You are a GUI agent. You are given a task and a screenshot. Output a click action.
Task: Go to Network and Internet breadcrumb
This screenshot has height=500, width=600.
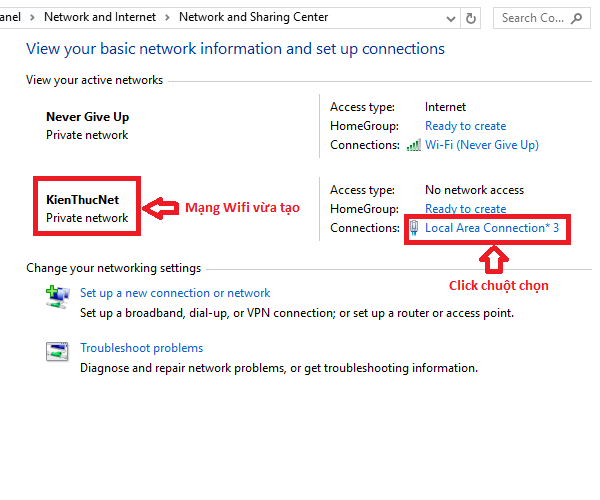101,17
